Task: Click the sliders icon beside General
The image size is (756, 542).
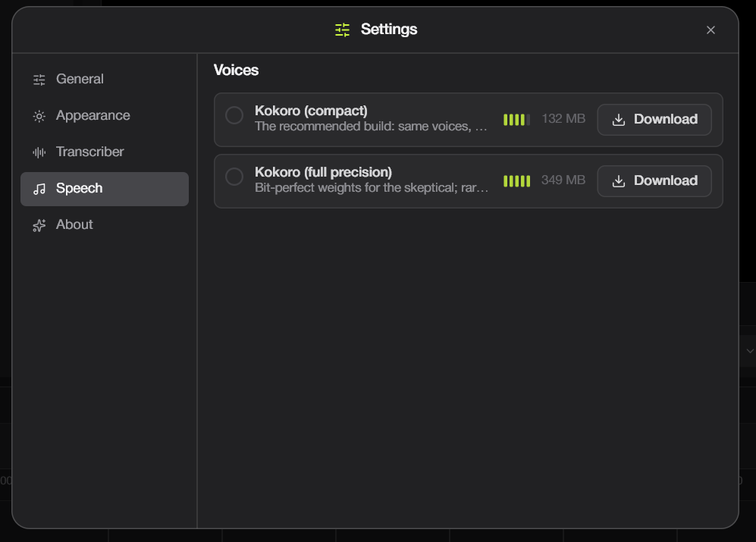Action: tap(39, 80)
